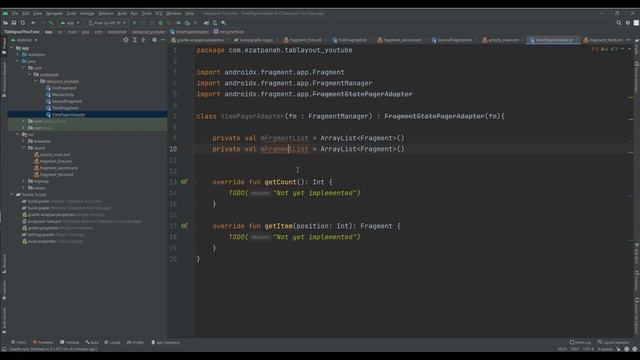Screen dimensions: 640x360
Task: Click the status bar icon at bottom left
Action: (4, 349)
